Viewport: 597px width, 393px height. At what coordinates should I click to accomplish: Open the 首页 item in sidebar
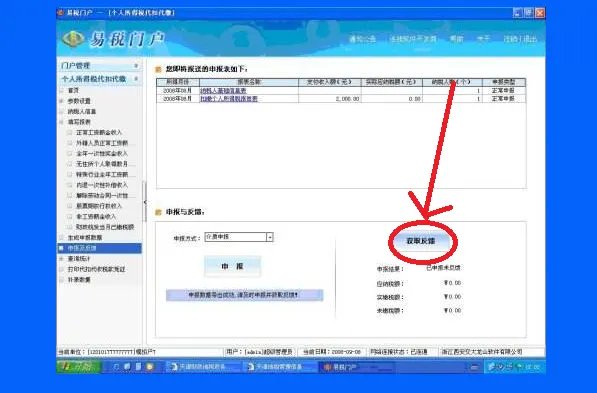click(73, 90)
